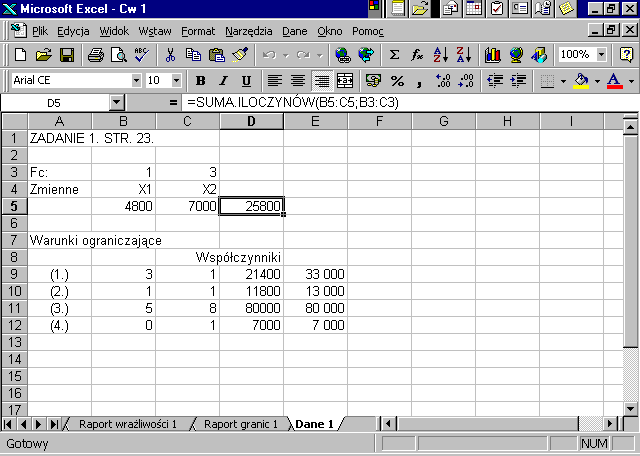Image resolution: width=640 pixels, height=456 pixels.
Task: Click the Print icon in toolbar
Action: click(95, 55)
